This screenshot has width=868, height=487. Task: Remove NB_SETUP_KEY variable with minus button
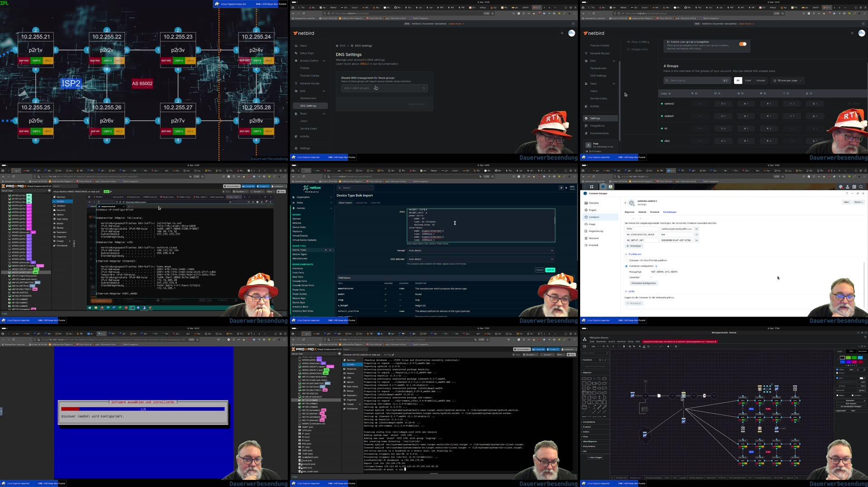(x=697, y=240)
